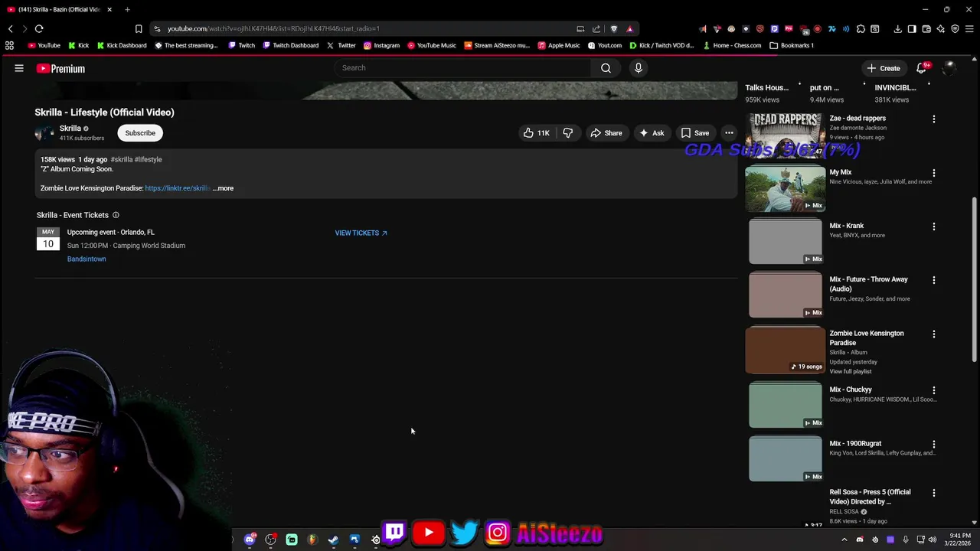Screen dimensions: 980x551
Task: Save the video to a playlist
Action: coord(694,133)
